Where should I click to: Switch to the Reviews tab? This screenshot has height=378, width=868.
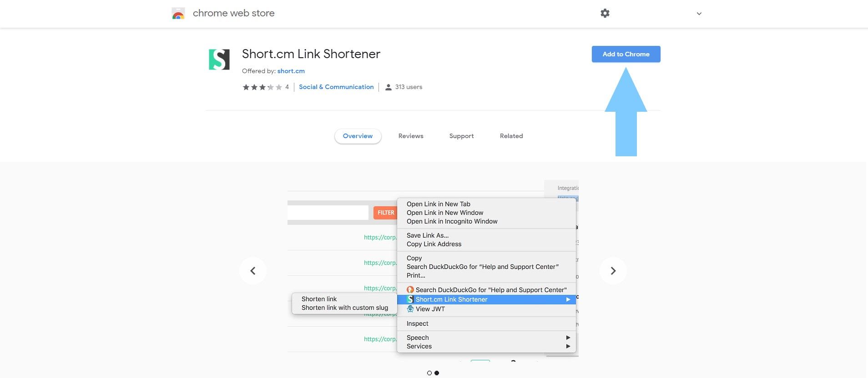411,136
